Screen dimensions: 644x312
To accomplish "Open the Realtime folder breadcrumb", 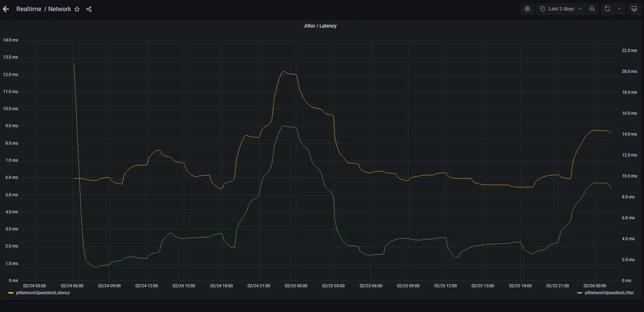I will [x=29, y=9].
